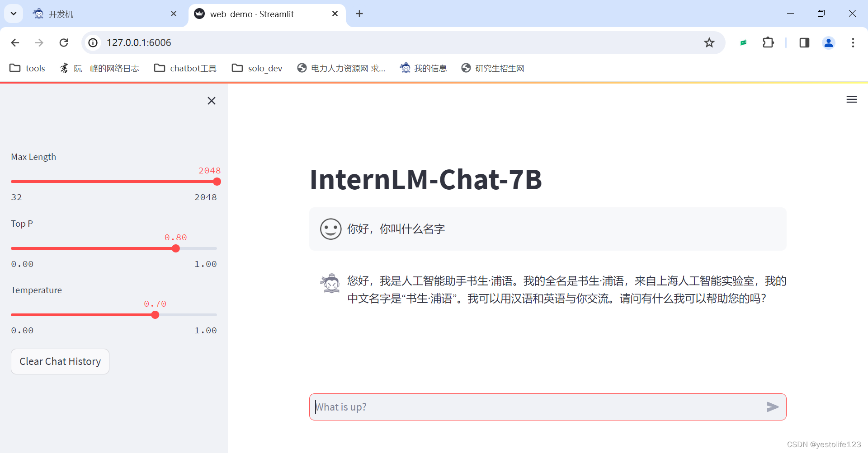Open Chrome three-dot menu
Viewport: 868px width, 453px height.
coord(853,42)
